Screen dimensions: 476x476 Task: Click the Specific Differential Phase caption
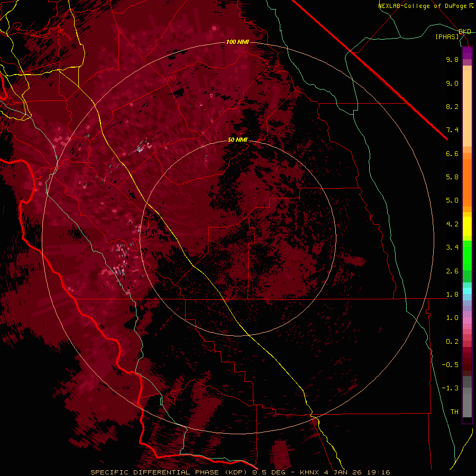coord(240,472)
